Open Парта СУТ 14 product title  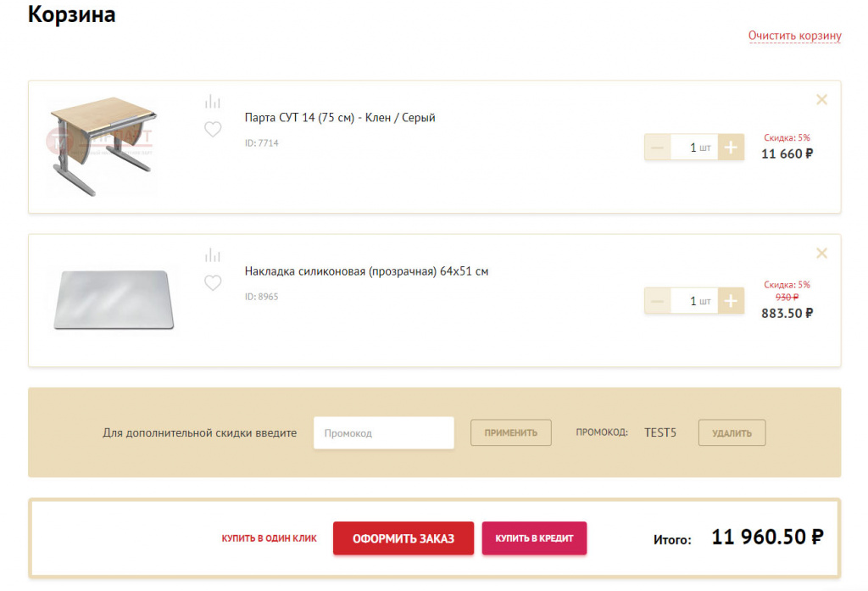(x=340, y=118)
